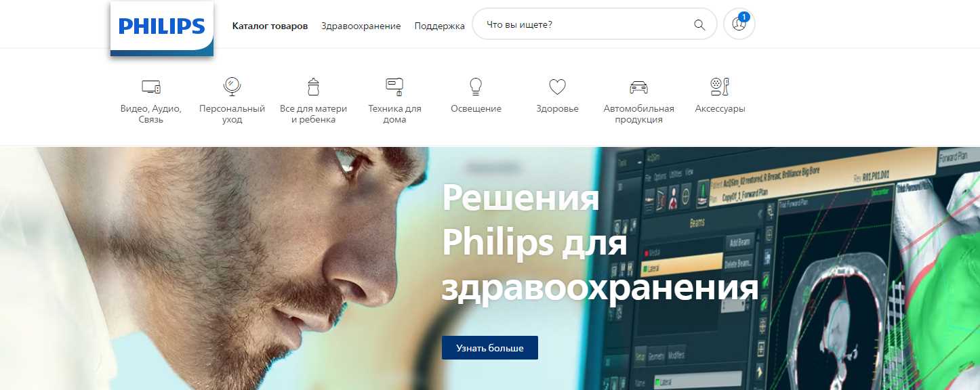Viewport: 980px width, 390px height.
Task: Select the Персональный уход mirror icon
Action: pos(232,86)
